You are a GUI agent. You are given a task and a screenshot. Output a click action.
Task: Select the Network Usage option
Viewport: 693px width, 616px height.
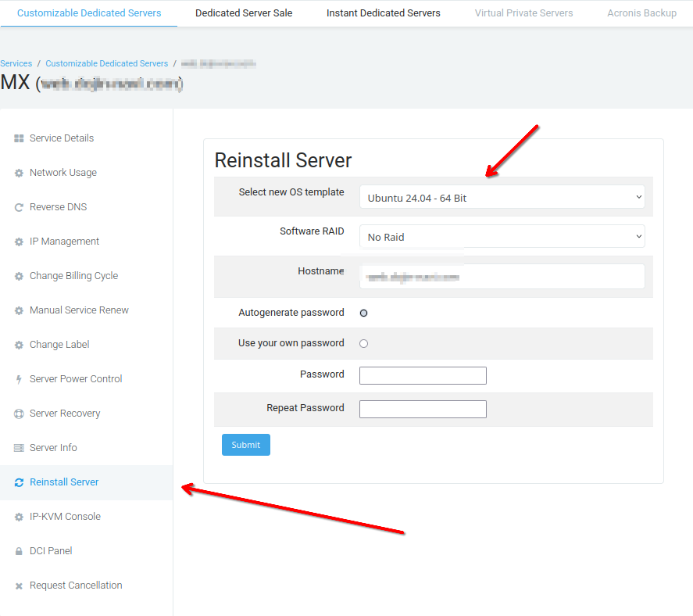(x=61, y=172)
